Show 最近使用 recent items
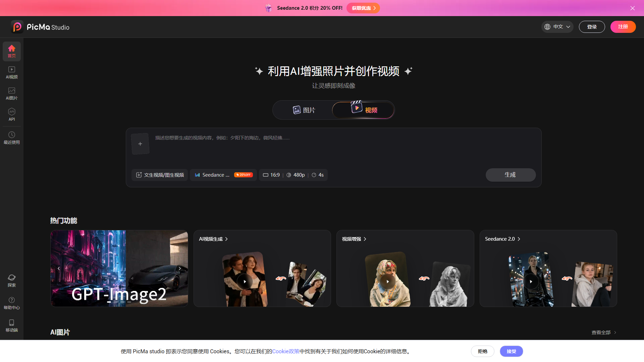 click(12, 138)
